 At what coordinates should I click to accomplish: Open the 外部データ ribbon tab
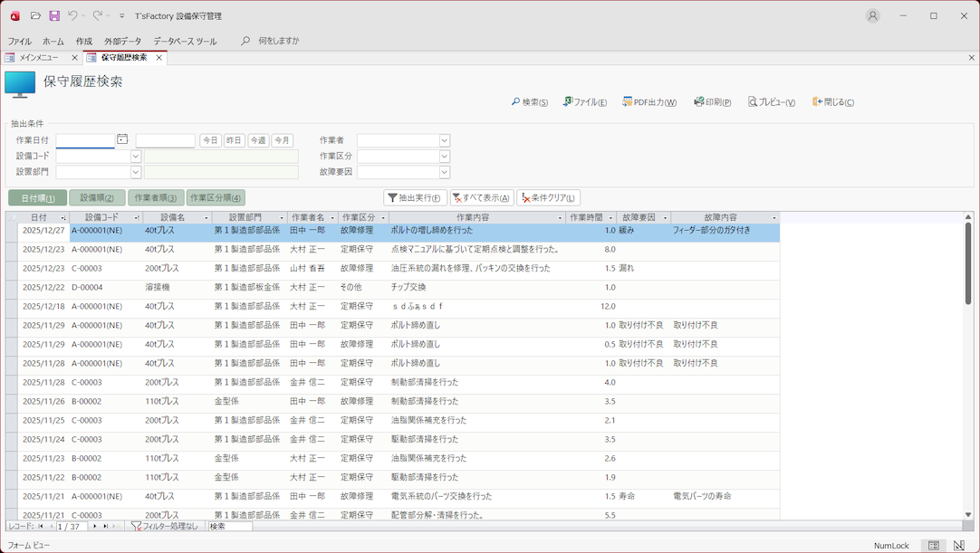tap(122, 42)
